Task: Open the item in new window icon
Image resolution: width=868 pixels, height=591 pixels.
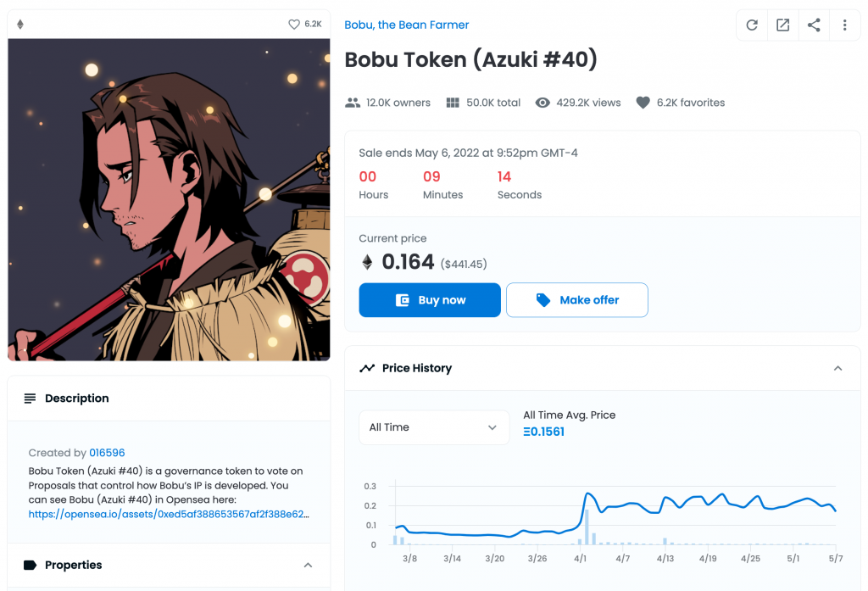Action: [x=782, y=25]
